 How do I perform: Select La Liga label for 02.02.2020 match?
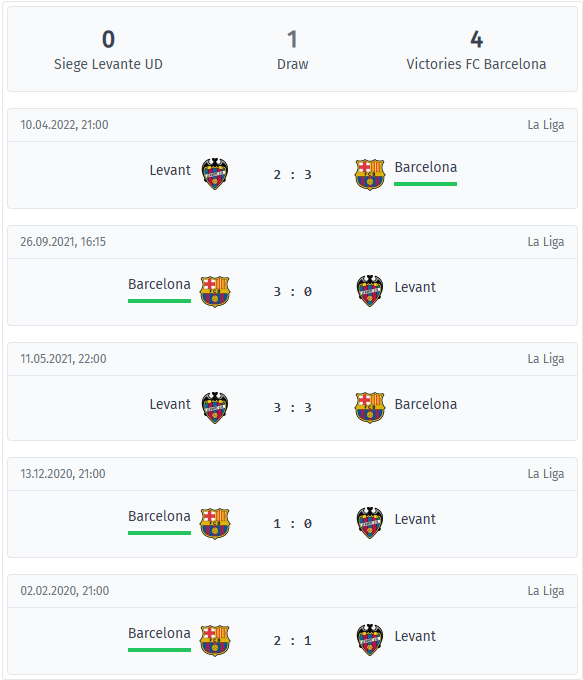[546, 591]
